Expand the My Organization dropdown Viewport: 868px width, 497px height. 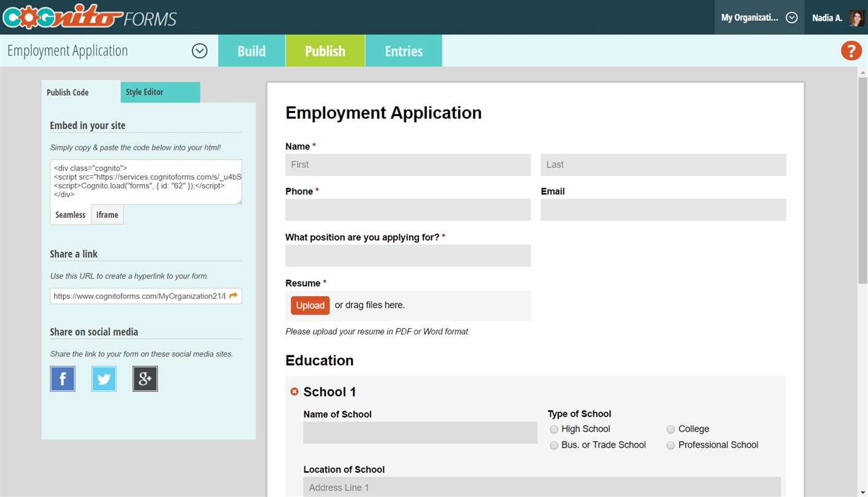coord(759,17)
